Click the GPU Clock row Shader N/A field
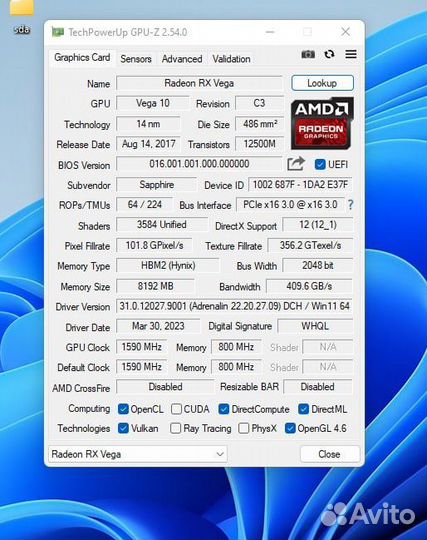The width and height of the screenshot is (427, 540). click(327, 347)
